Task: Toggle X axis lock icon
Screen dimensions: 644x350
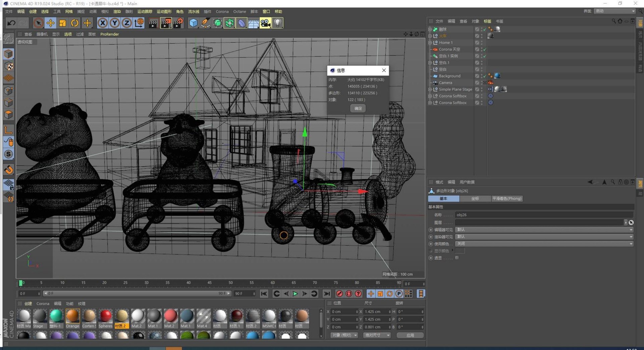Action: pos(103,23)
